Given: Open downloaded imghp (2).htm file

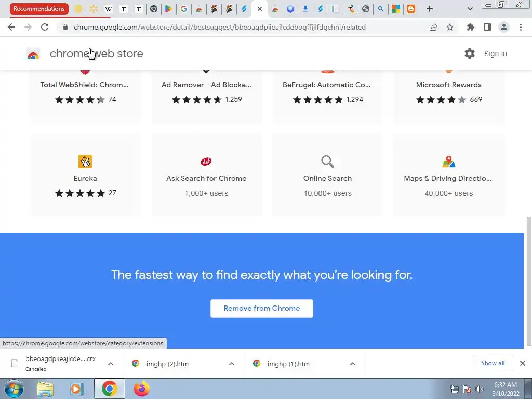Looking at the screenshot, I should (x=167, y=364).
